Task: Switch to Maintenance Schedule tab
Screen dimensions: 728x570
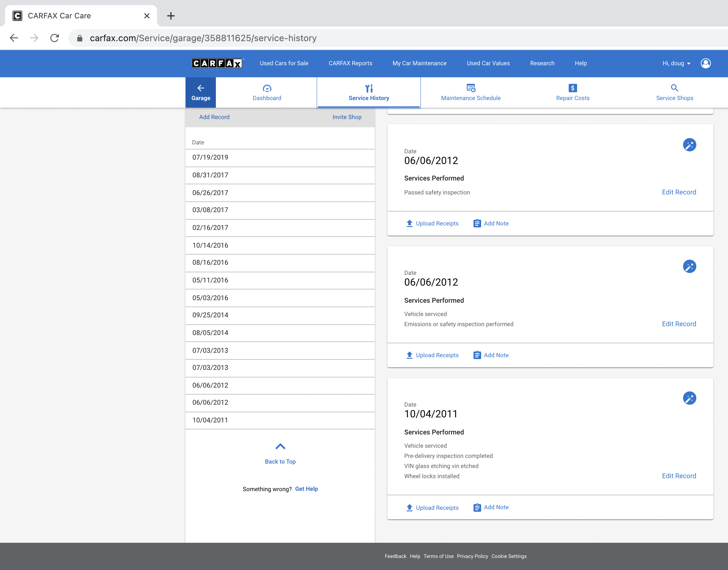Action: pos(471,92)
